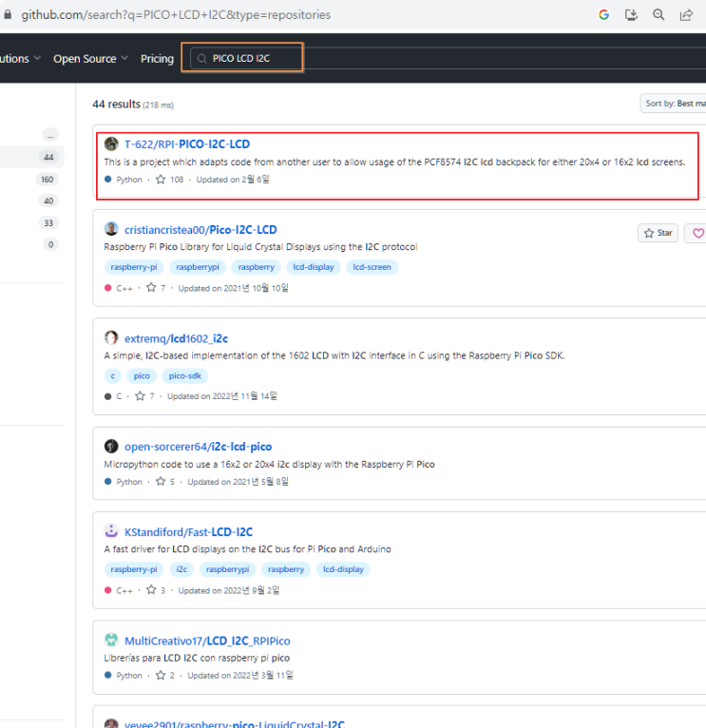The height and width of the screenshot is (728, 706).
Task: Click the T-622 user avatar
Action: 111,144
